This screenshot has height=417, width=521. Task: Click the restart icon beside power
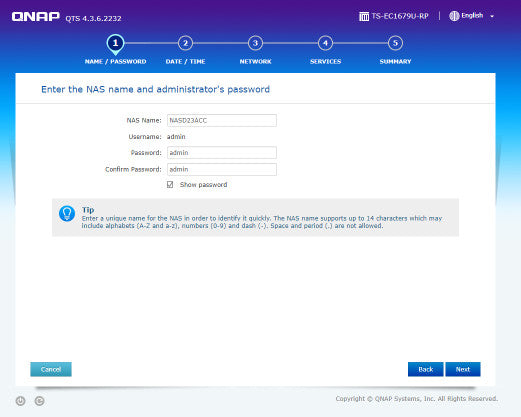tap(39, 401)
